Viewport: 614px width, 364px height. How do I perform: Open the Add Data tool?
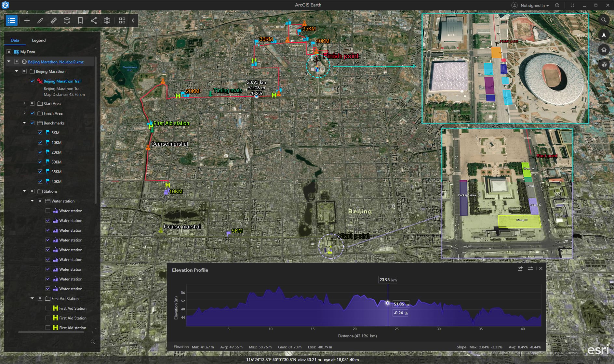pos(27,20)
